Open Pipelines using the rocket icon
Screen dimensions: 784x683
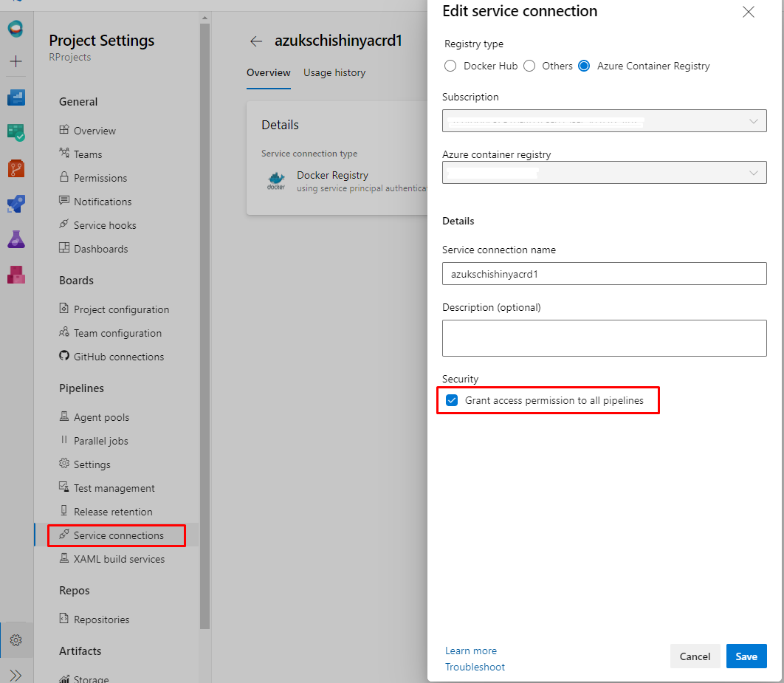click(x=16, y=204)
